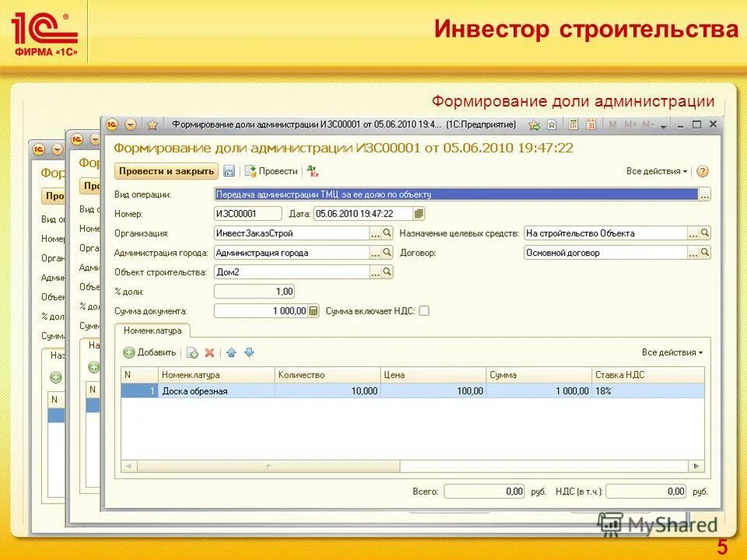Open the Объект строительства ellipsis selection button

(375, 272)
